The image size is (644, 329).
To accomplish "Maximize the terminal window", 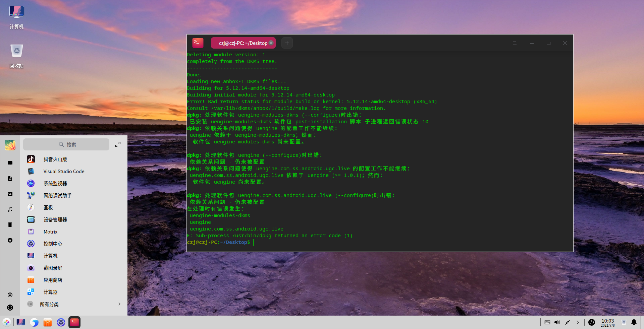I will click(x=548, y=43).
